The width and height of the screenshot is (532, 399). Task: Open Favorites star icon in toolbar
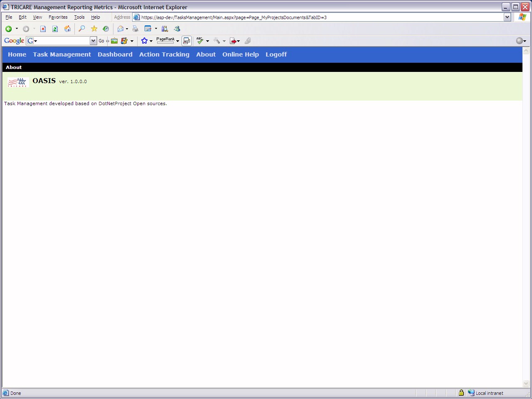[94, 29]
